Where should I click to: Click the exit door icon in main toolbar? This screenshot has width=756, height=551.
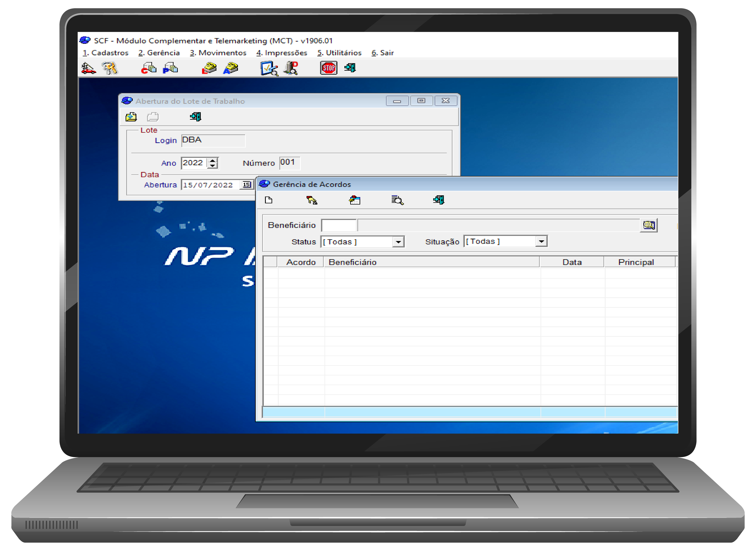[x=350, y=68]
